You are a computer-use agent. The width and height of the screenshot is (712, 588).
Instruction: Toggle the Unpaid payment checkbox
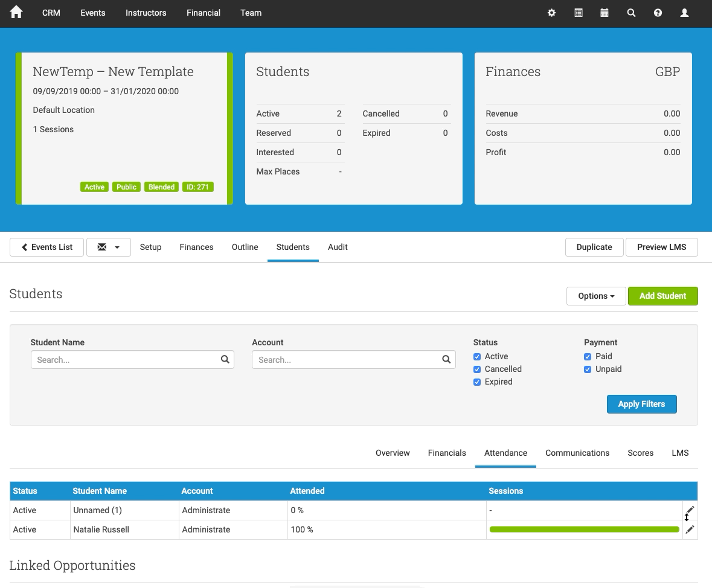588,369
